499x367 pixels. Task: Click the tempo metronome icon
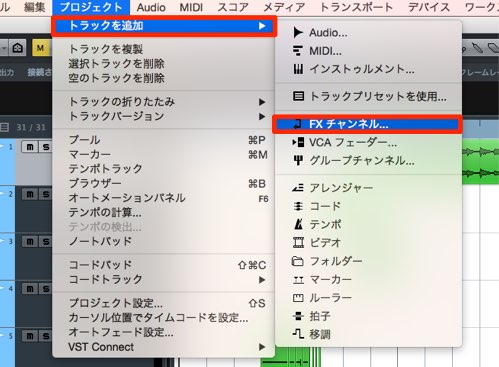point(298,224)
